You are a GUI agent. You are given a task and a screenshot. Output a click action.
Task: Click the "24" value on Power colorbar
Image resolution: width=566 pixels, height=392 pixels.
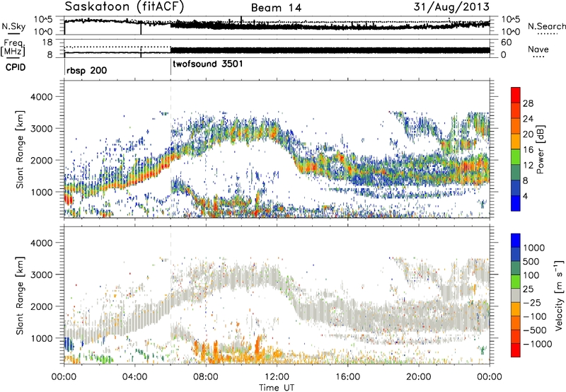point(528,119)
